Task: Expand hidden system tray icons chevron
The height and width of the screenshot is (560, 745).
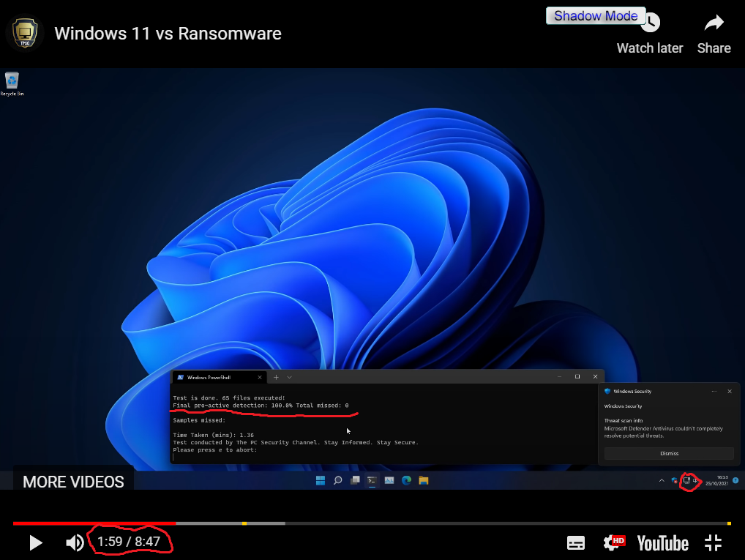Action: click(662, 481)
